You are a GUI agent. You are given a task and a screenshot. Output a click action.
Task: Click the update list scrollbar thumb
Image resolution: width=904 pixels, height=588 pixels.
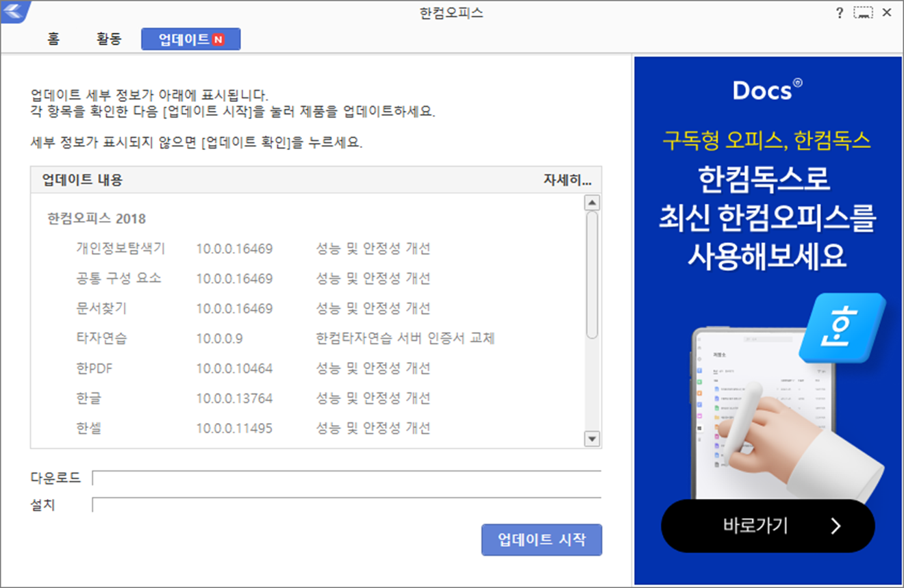tap(592, 274)
